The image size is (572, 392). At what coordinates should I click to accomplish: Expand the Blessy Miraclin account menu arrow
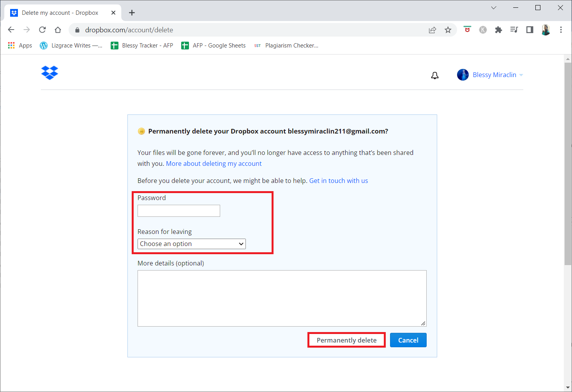(521, 75)
